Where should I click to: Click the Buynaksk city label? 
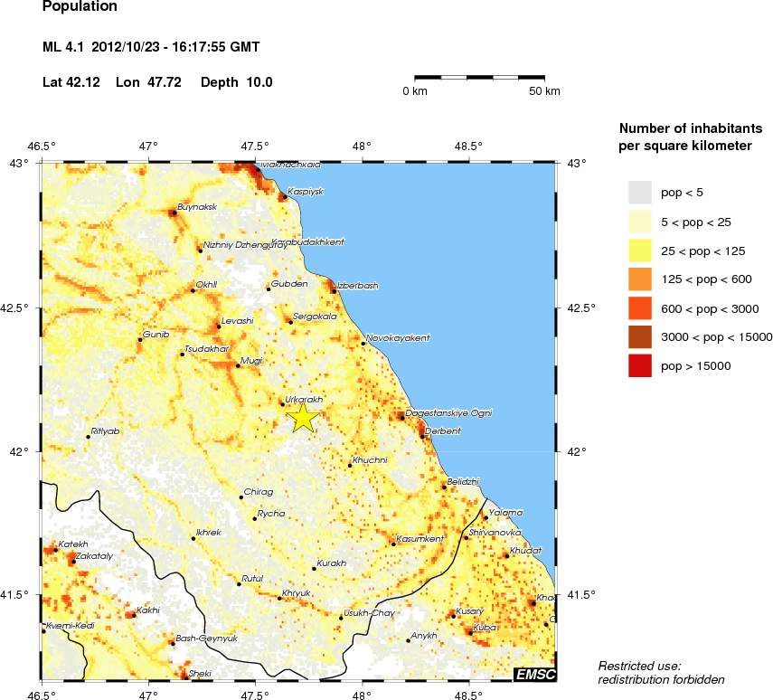tap(197, 207)
